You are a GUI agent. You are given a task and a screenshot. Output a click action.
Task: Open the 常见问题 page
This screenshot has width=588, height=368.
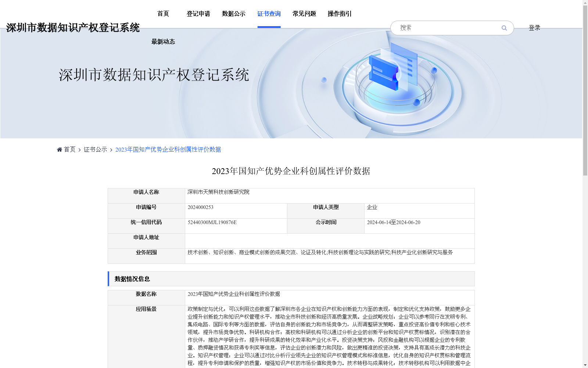(304, 14)
